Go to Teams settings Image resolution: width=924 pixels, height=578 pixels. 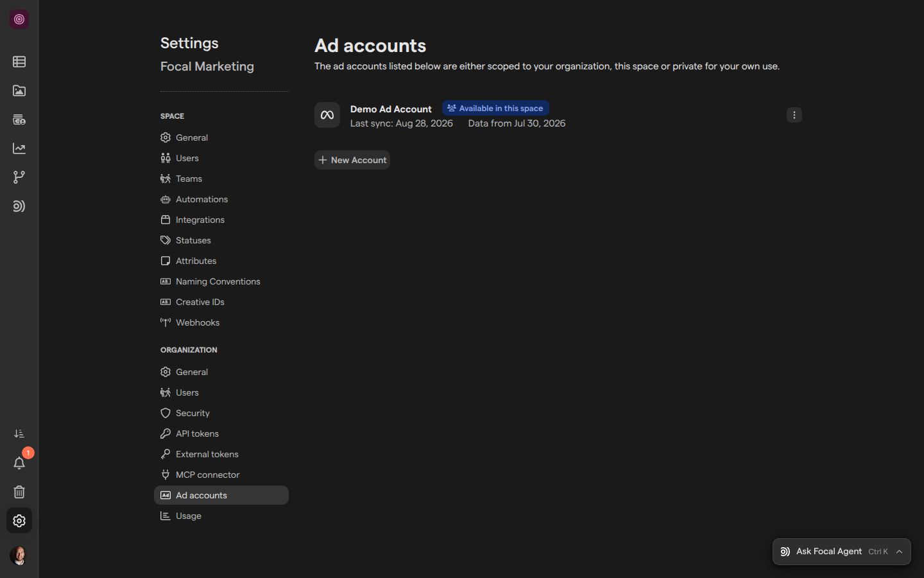click(x=221, y=179)
